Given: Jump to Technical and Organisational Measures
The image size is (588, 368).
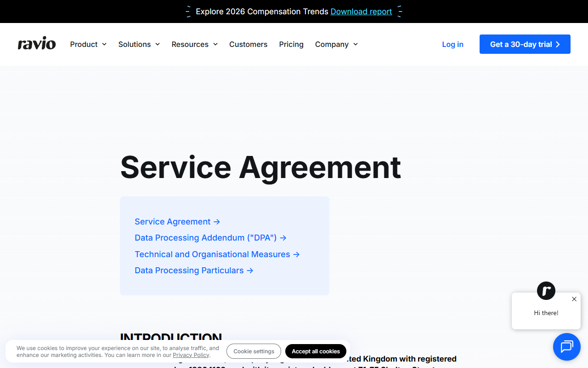Looking at the screenshot, I should [217, 254].
